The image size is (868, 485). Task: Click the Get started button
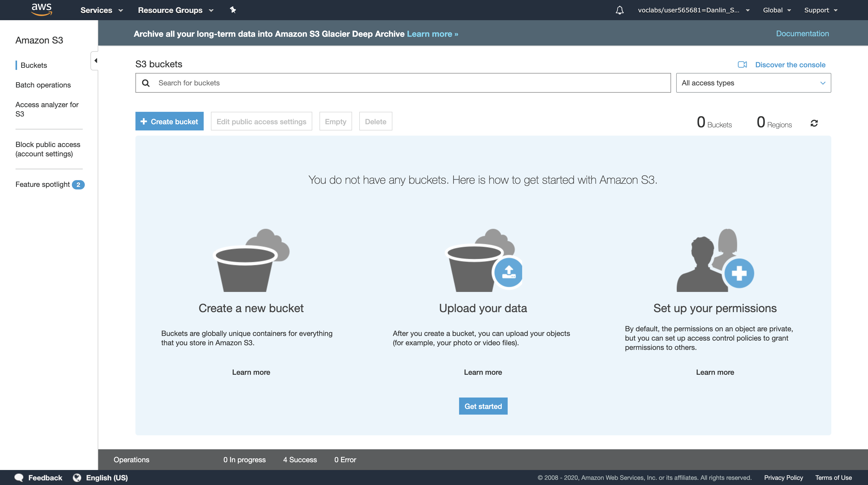tap(483, 406)
